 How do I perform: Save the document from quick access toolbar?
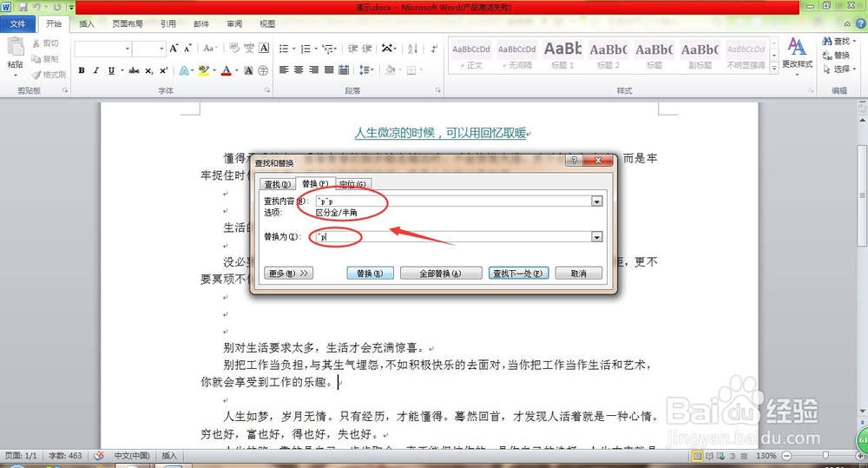[x=23, y=7]
